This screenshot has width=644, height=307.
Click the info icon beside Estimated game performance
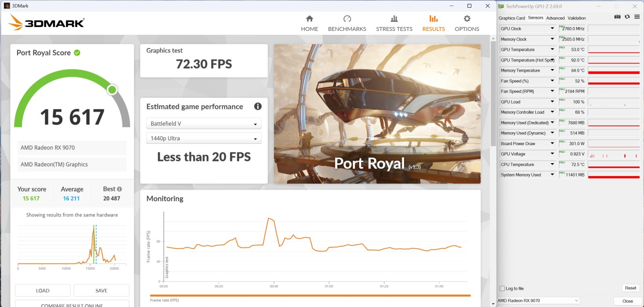(x=258, y=106)
